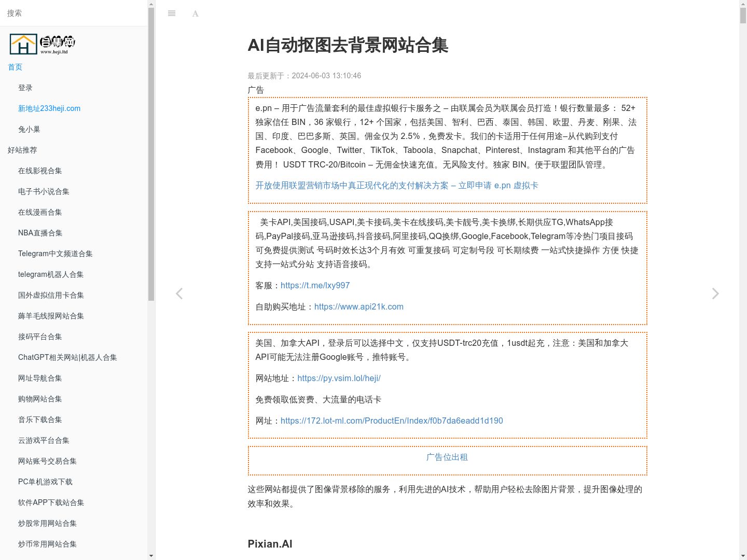Open 电子书小说合集 in sidebar
Screen dimensions: 747x560
pos(44,191)
